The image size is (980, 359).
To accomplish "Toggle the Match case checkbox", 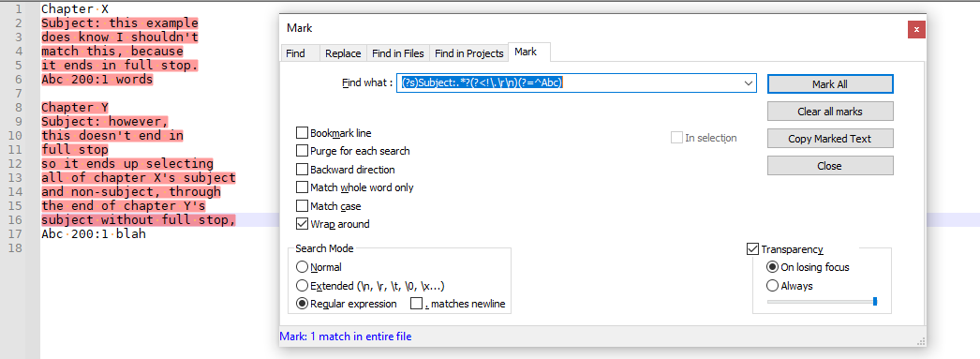I will coord(302,206).
